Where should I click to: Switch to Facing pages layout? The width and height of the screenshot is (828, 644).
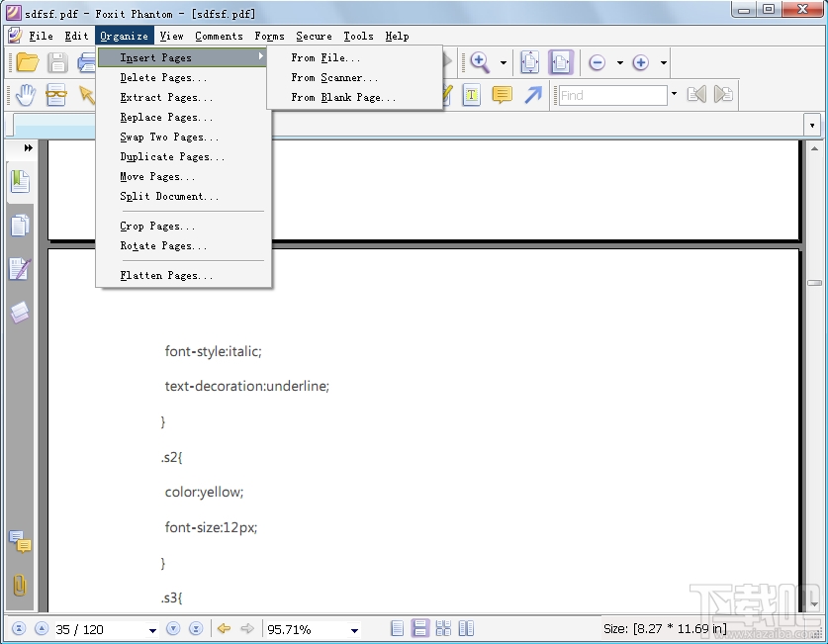click(x=466, y=629)
